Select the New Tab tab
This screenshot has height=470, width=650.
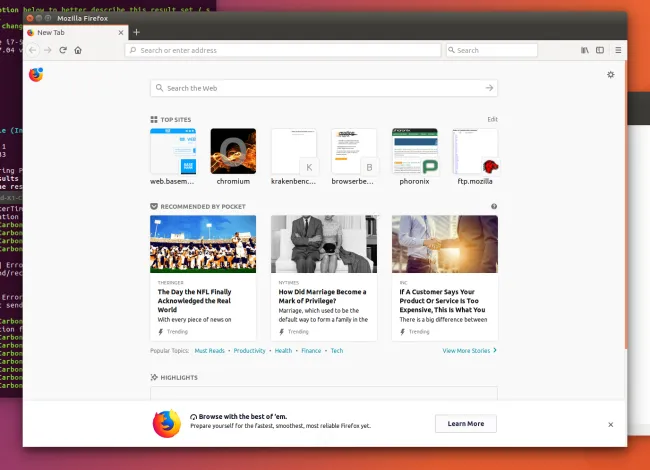[70, 32]
